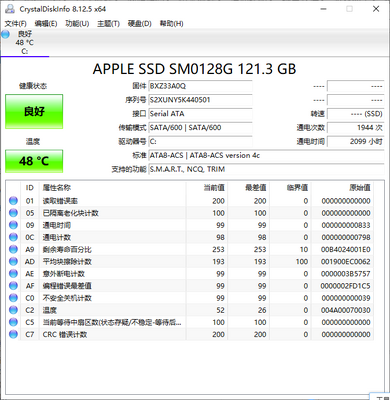Select the 已隔离老化块计数 attribute name
The height and width of the screenshot is (400, 390).
click(70, 213)
